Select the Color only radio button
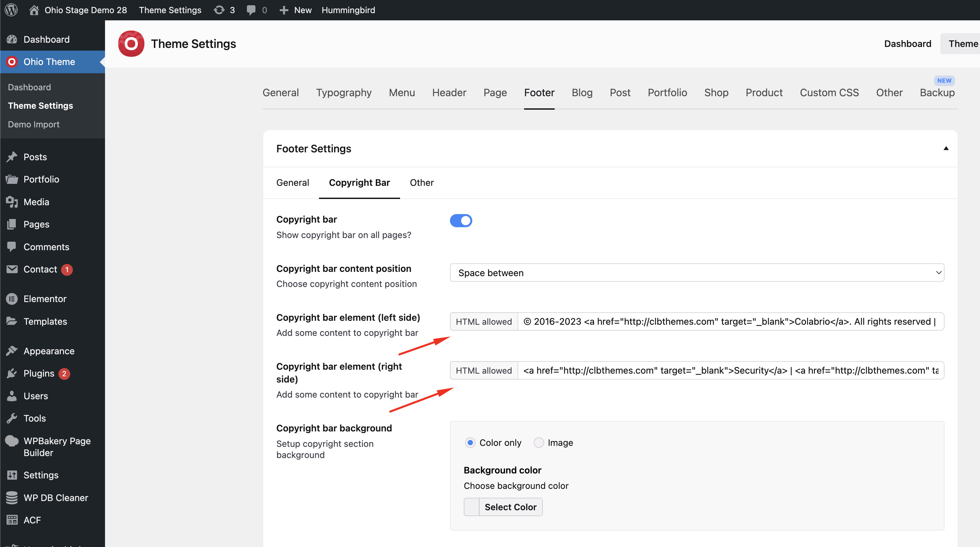This screenshot has width=980, height=547. tap(470, 442)
